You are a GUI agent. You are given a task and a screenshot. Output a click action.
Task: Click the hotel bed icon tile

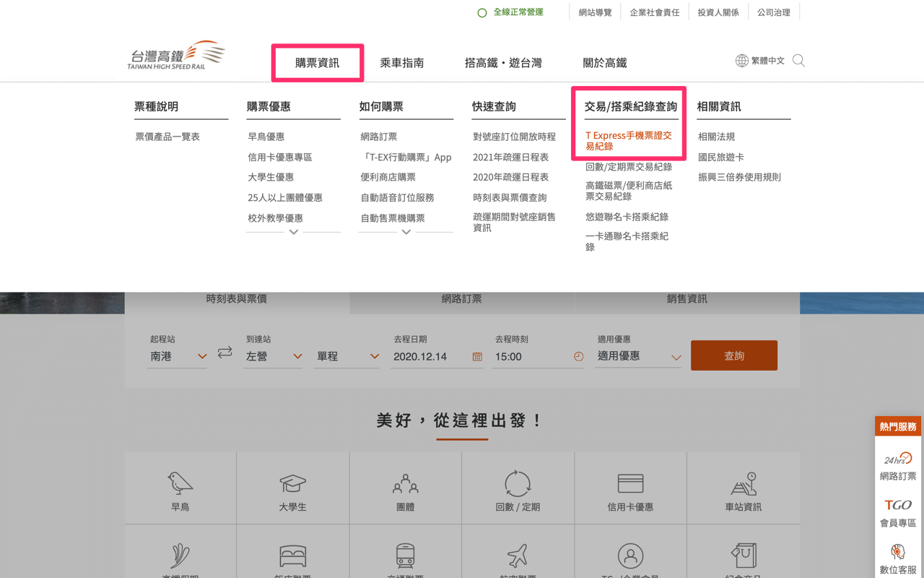[x=292, y=556]
